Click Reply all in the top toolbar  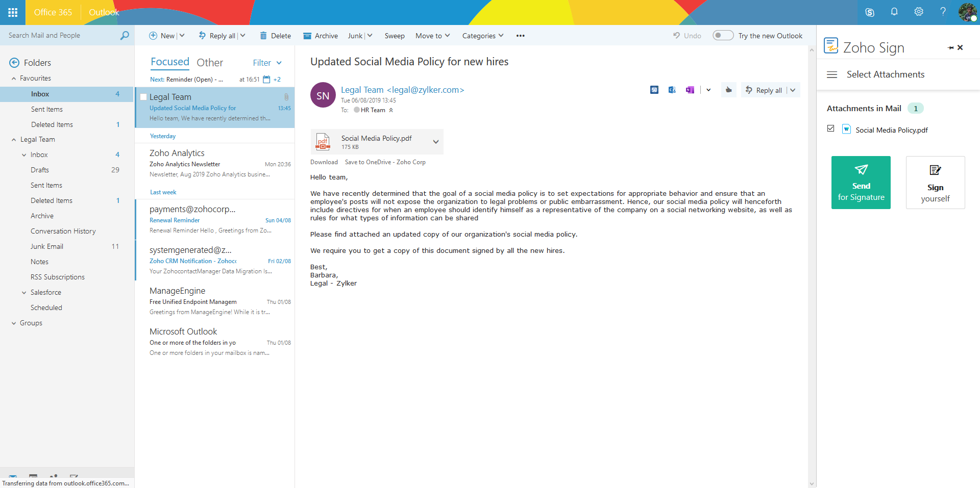217,36
